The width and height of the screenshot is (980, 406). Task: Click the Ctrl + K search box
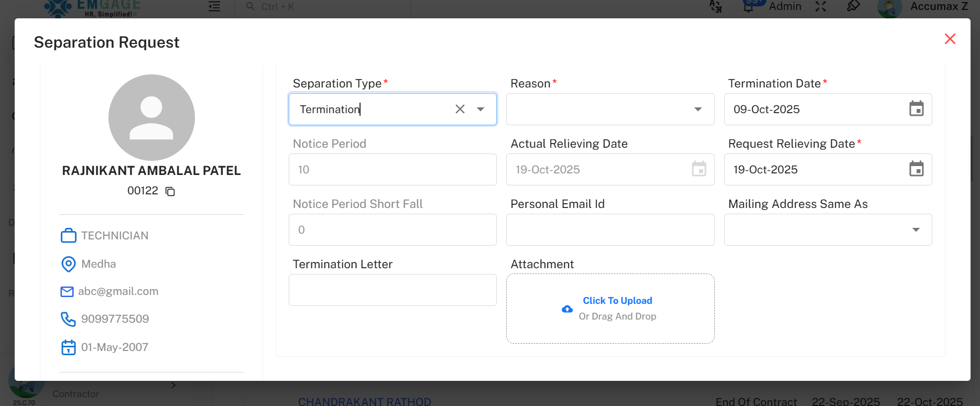(x=322, y=7)
